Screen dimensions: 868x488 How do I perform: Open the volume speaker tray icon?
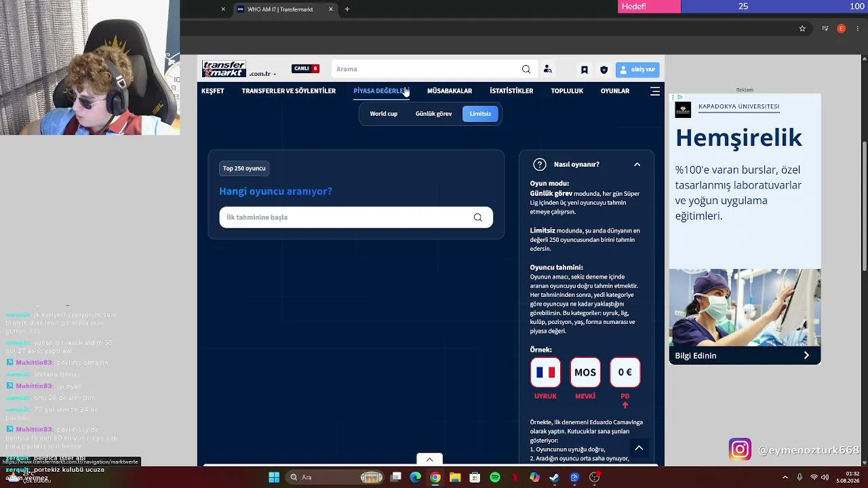(825, 477)
